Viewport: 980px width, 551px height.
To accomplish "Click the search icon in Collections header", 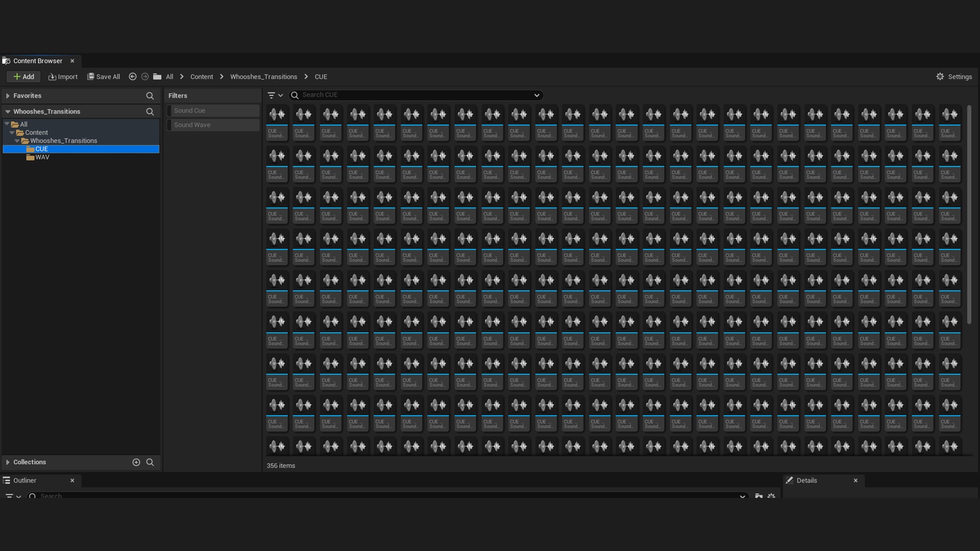I will click(150, 462).
